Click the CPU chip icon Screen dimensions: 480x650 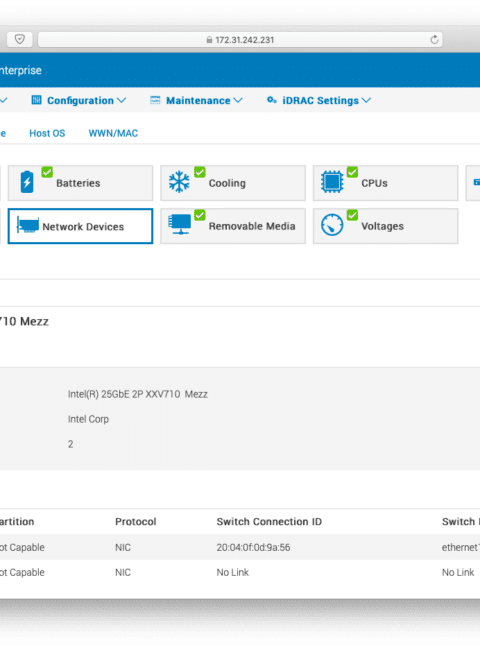(x=332, y=182)
